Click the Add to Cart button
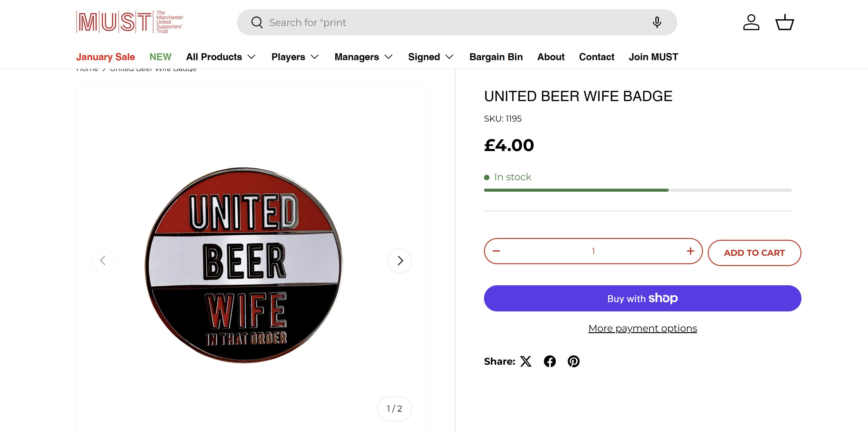 754,253
